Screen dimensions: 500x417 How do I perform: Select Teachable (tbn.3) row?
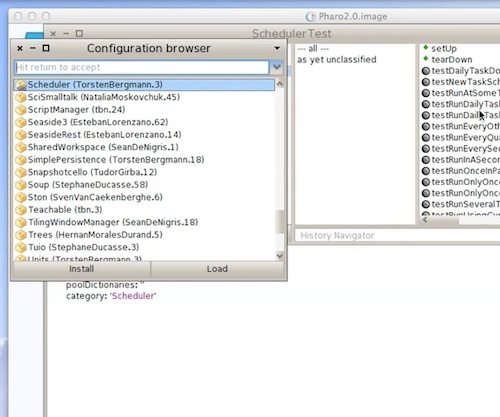point(144,210)
